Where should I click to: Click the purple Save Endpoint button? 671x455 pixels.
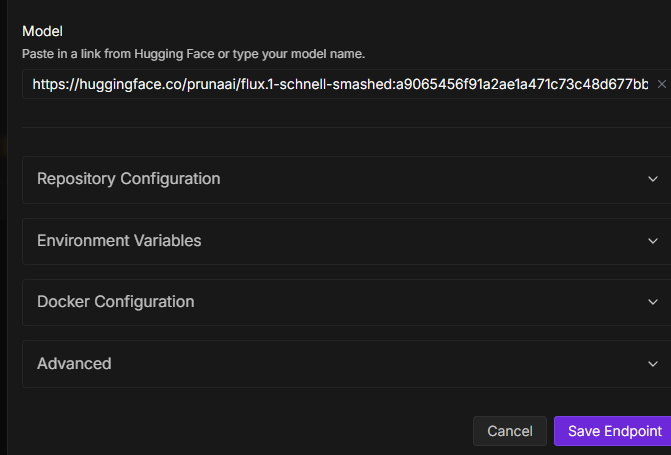[x=614, y=431]
